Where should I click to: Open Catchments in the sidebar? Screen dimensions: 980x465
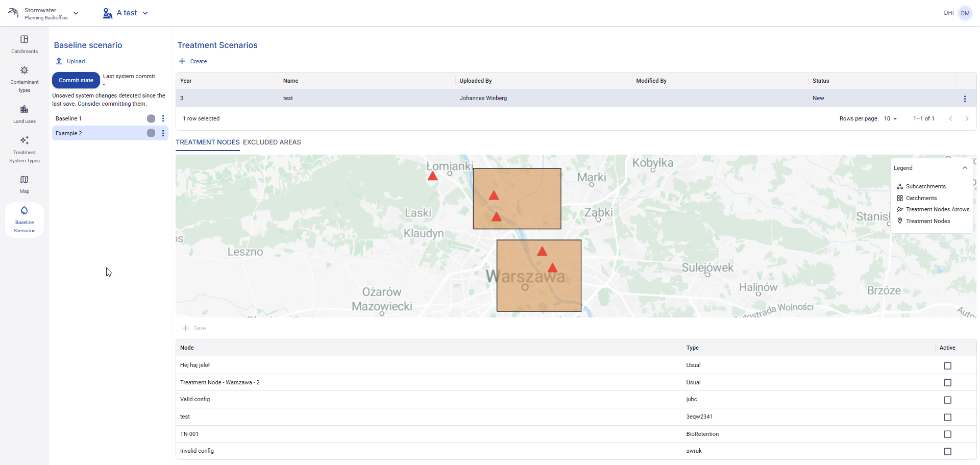click(24, 44)
